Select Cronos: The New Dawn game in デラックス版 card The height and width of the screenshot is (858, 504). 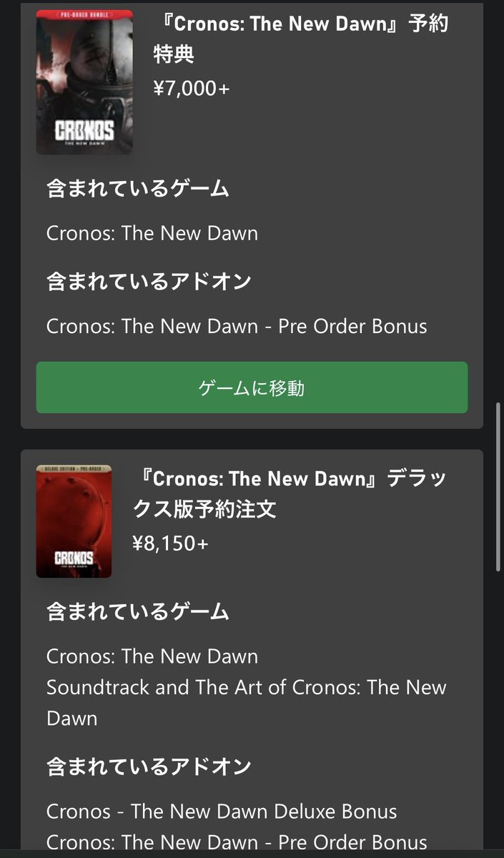point(152,656)
